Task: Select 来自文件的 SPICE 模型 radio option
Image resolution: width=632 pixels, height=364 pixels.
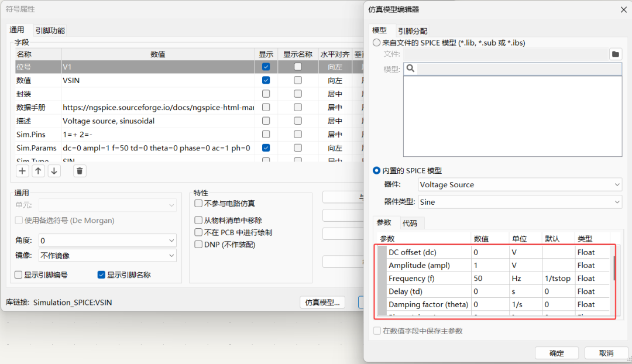Action: (376, 42)
